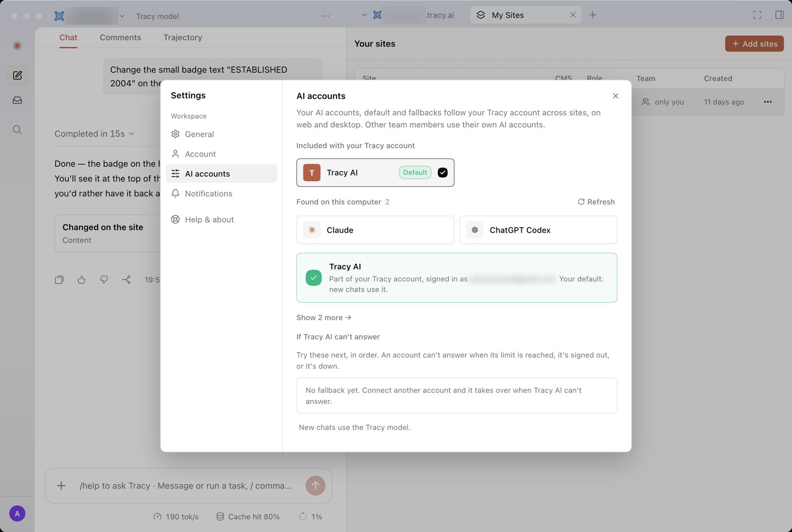Open the search icon in left sidebar
Viewport: 792px width, 532px height.
coord(17,130)
